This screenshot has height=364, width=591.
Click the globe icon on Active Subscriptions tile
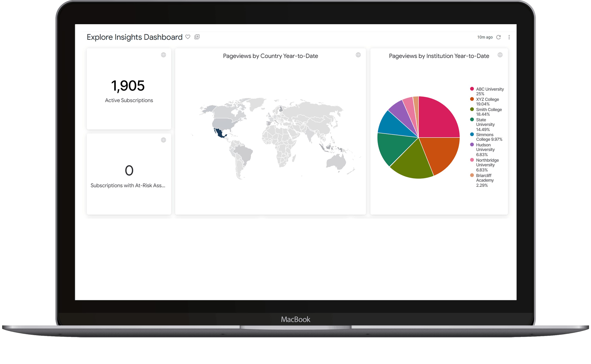tap(164, 55)
